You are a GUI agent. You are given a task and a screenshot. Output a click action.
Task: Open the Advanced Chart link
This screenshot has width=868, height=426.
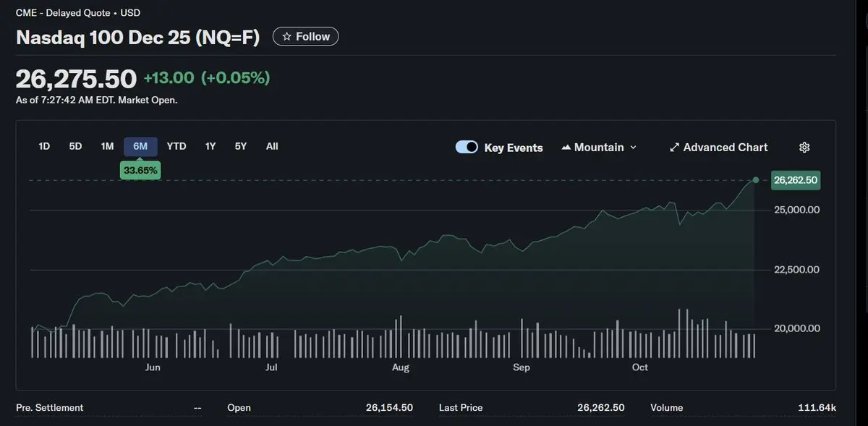[x=725, y=148]
